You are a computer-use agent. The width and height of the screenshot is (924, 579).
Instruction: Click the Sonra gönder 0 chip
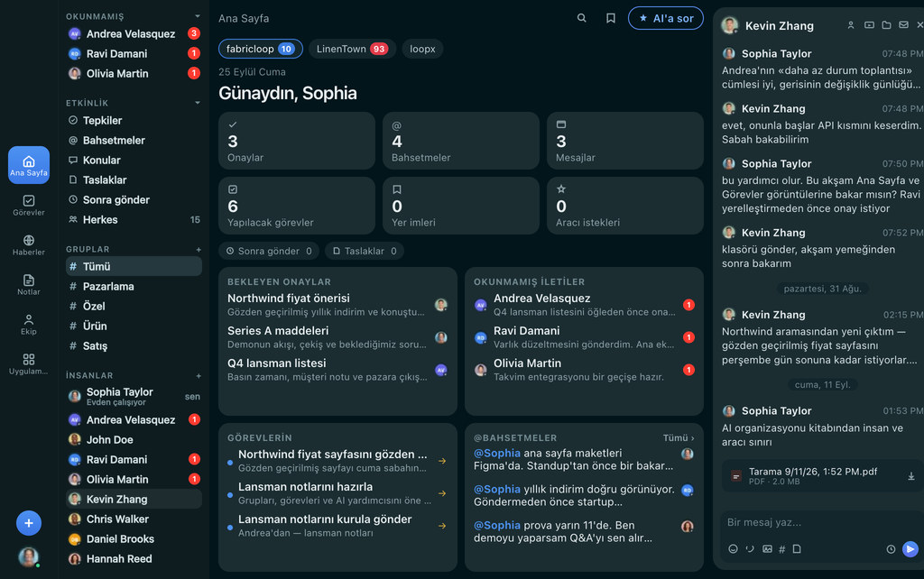click(x=269, y=251)
